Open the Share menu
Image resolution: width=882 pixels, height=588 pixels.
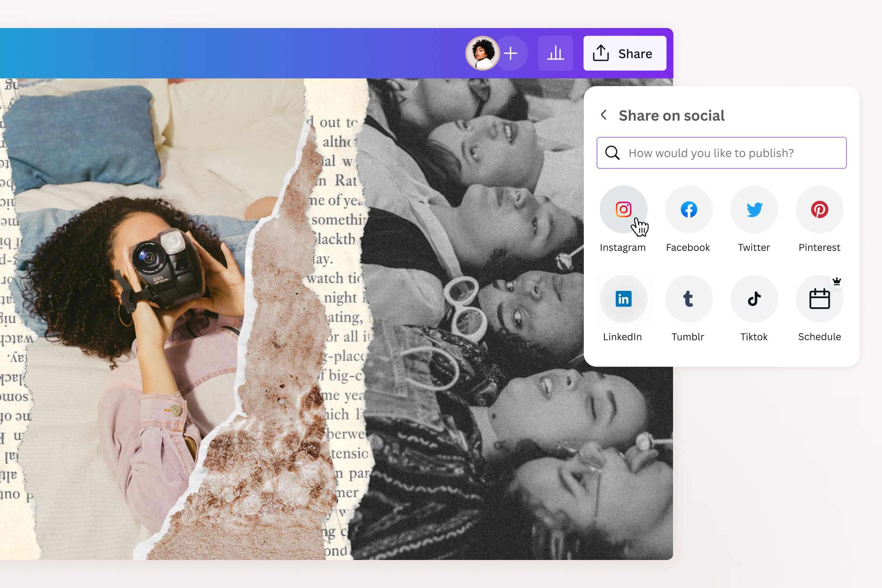[x=624, y=53]
